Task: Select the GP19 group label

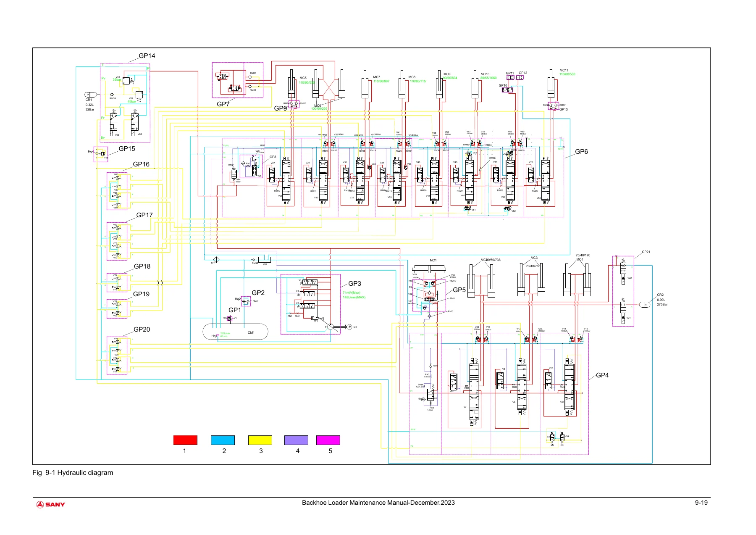Action: [141, 294]
